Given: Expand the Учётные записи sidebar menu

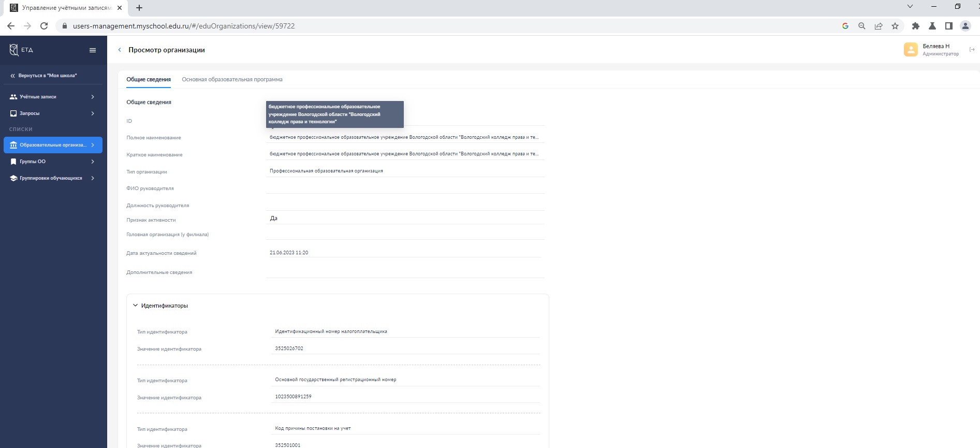Looking at the screenshot, I should click(53, 97).
